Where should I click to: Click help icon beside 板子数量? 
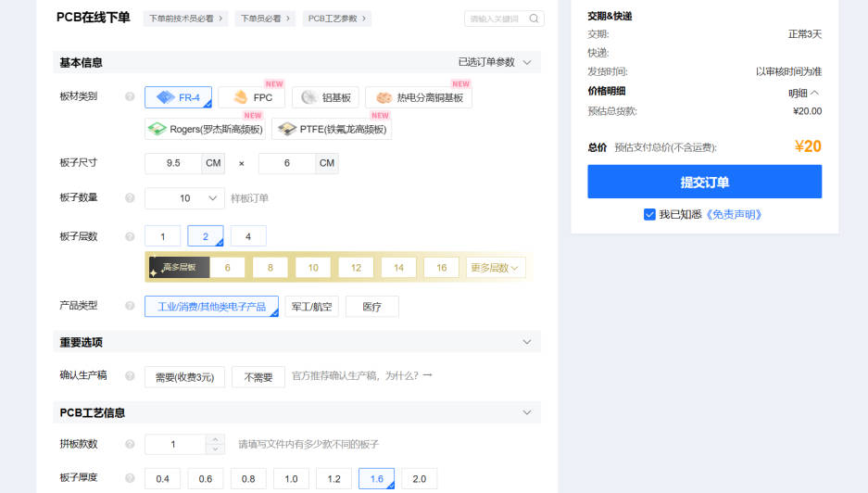[130, 198]
